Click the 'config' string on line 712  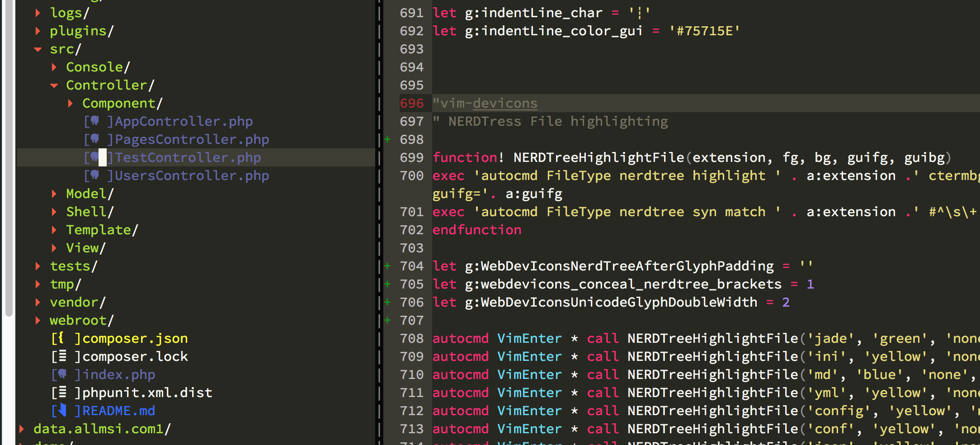pyautogui.click(x=839, y=411)
